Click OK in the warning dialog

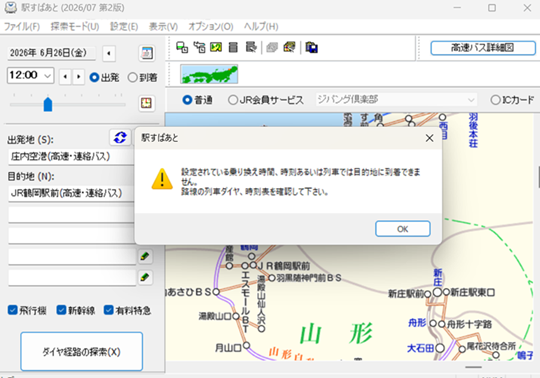point(403,229)
